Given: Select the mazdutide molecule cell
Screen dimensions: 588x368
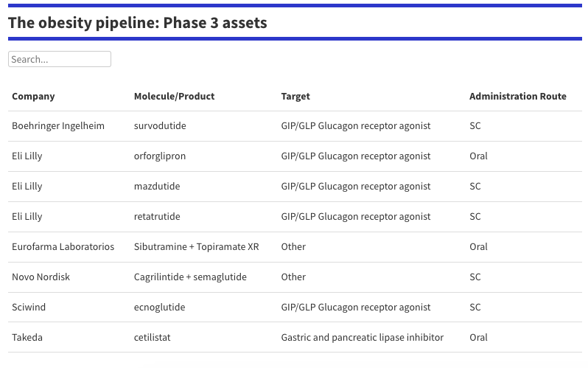Looking at the screenshot, I should (x=157, y=187).
